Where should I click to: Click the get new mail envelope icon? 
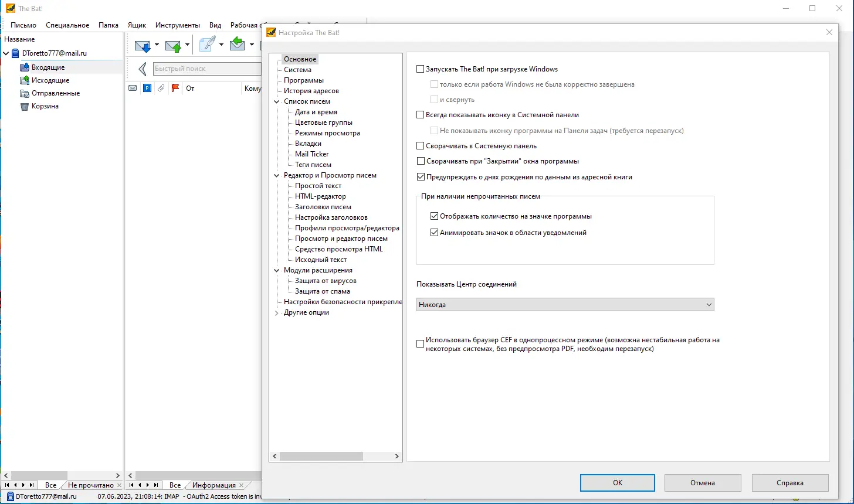(143, 45)
